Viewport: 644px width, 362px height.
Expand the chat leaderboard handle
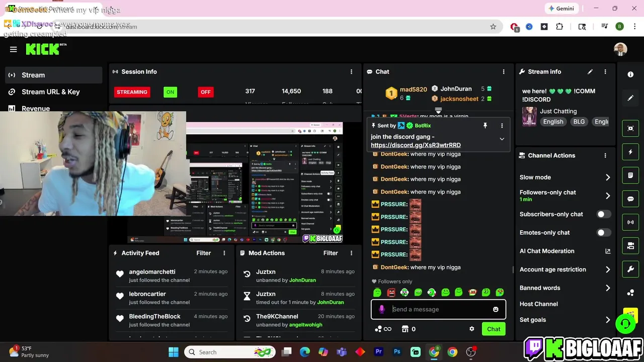[x=438, y=111]
